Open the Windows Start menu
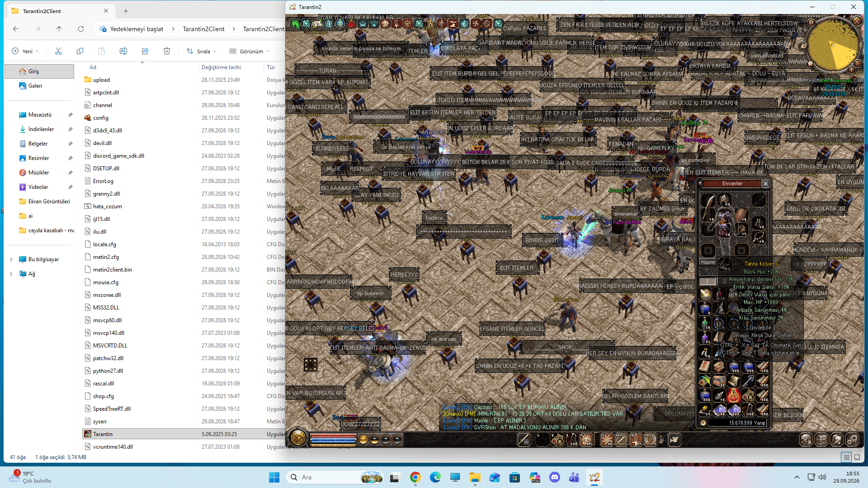868x488 pixels. 274,477
